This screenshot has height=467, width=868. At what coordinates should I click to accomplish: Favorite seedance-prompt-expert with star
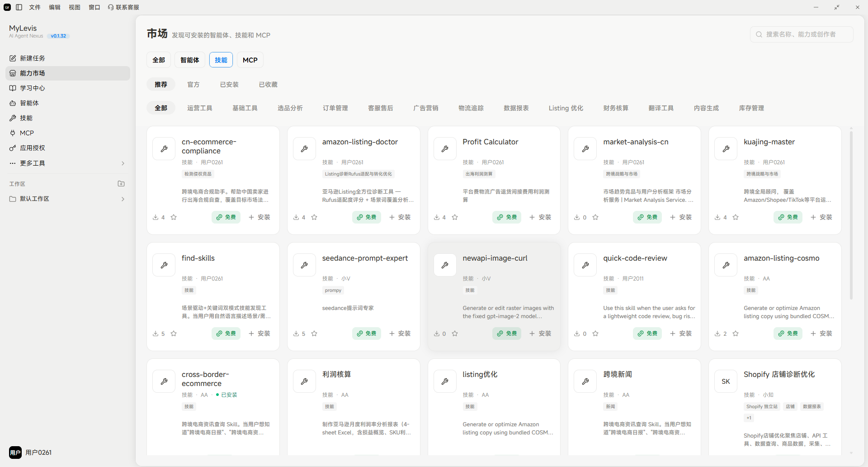click(x=314, y=334)
